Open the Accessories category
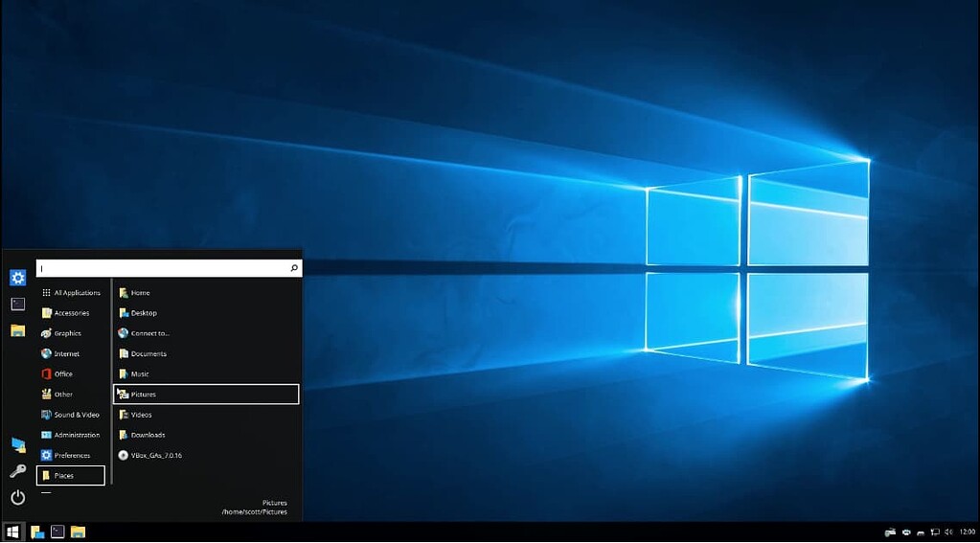 [71, 313]
